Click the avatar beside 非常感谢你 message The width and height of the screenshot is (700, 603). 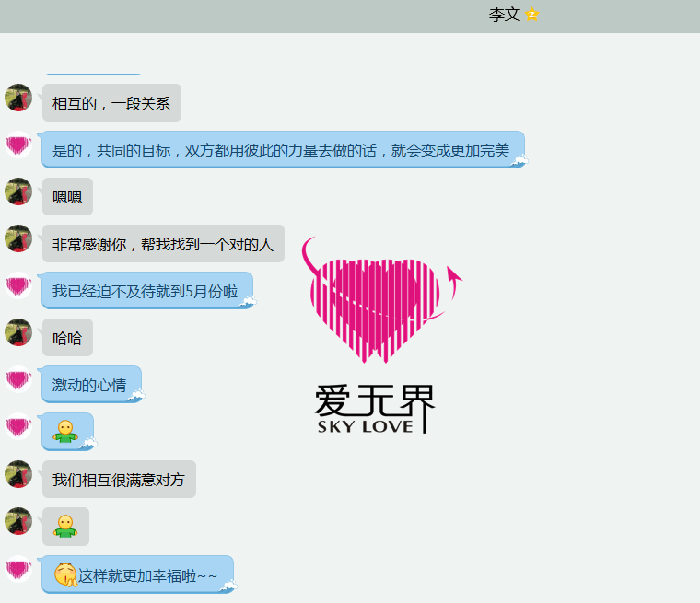pos(18,238)
